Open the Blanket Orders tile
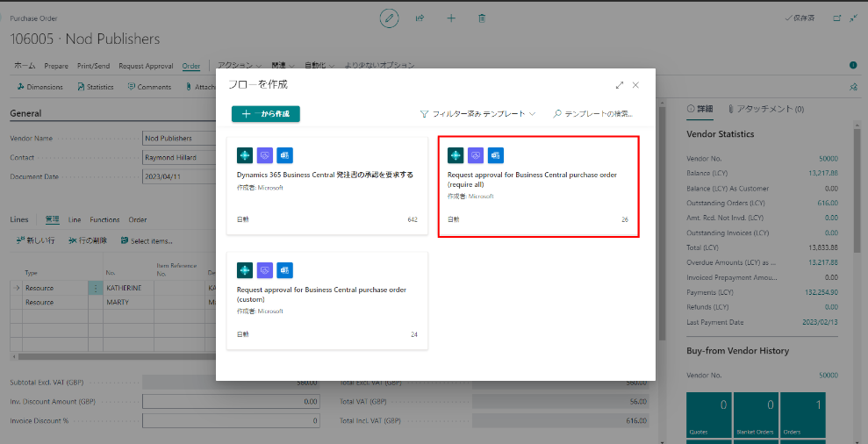The height and width of the screenshot is (444, 868). pyautogui.click(x=756, y=415)
